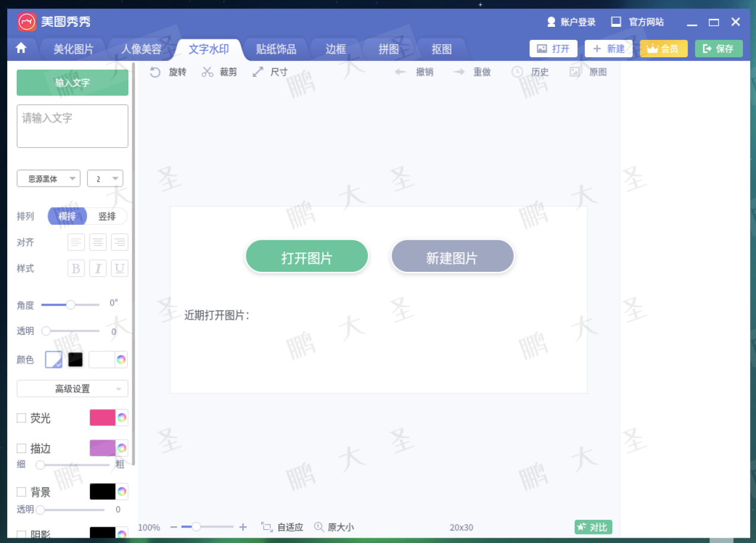Select 竖排 vertical arrangement
The height and width of the screenshot is (543, 756).
107,216
